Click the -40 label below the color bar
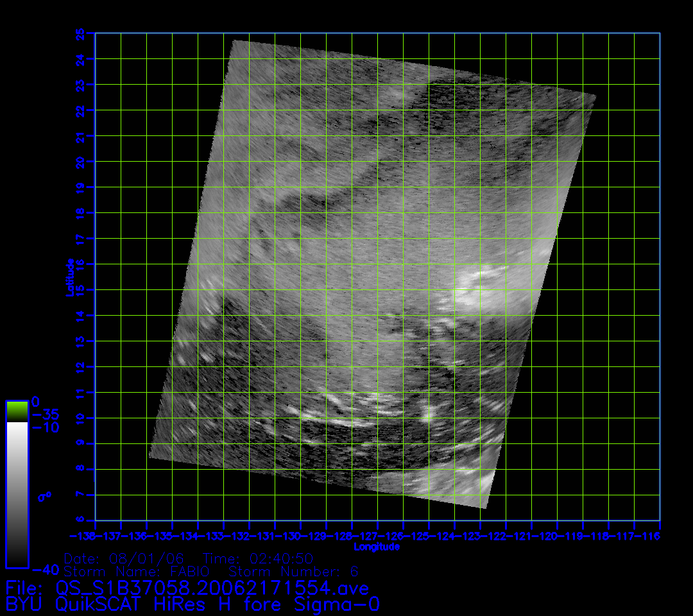The image size is (693, 616). (x=45, y=570)
